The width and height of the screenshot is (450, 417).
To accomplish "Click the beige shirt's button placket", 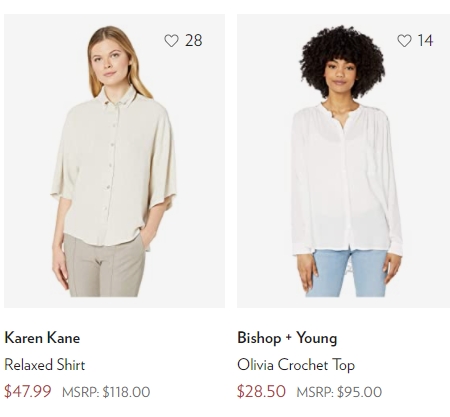I will [111, 167].
